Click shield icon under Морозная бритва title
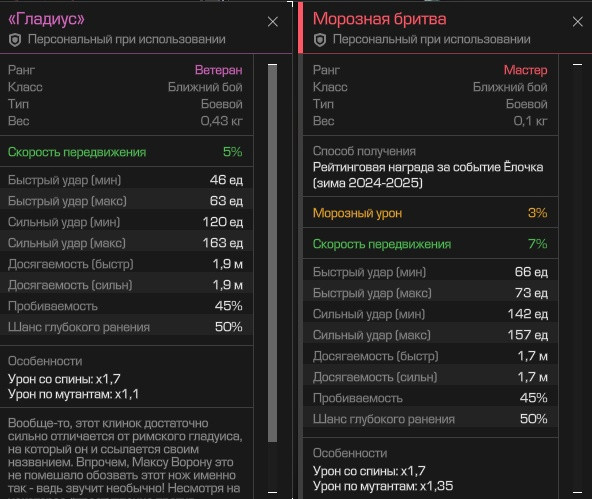The width and height of the screenshot is (592, 499). coord(320,40)
